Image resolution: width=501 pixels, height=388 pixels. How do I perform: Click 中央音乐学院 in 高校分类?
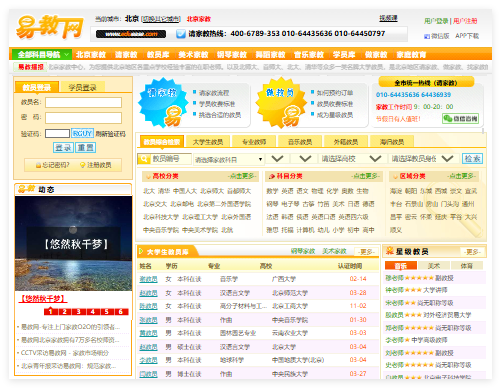pos(161,230)
